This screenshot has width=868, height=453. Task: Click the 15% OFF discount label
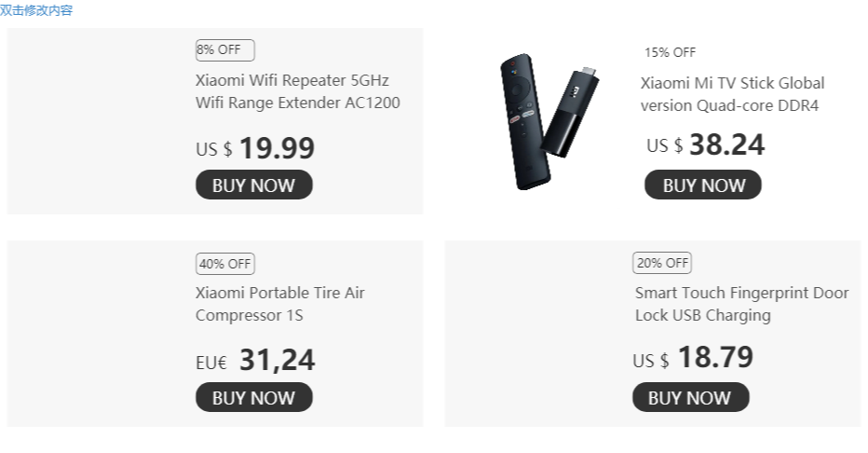point(670,52)
